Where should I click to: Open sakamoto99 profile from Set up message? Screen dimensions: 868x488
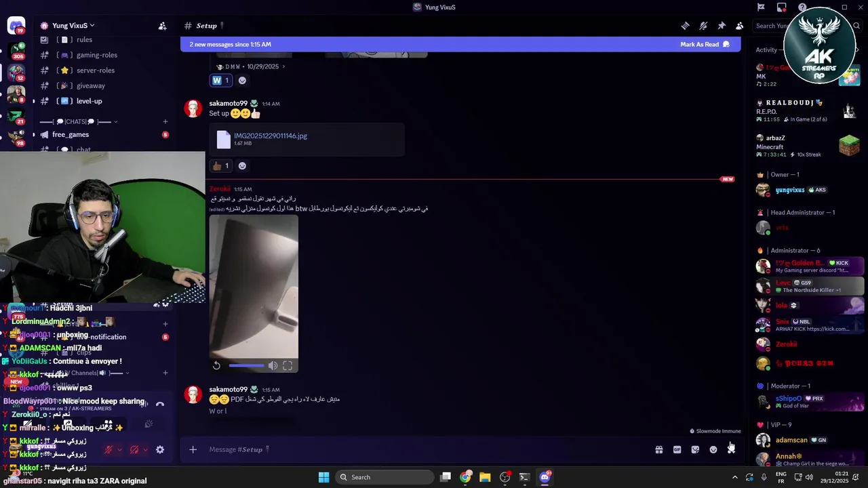coord(228,104)
